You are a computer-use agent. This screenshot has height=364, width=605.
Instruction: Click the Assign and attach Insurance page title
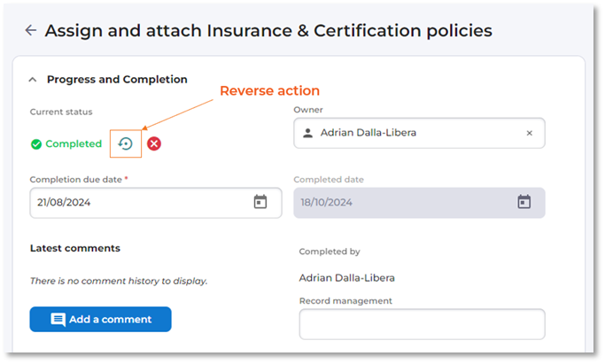[268, 30]
